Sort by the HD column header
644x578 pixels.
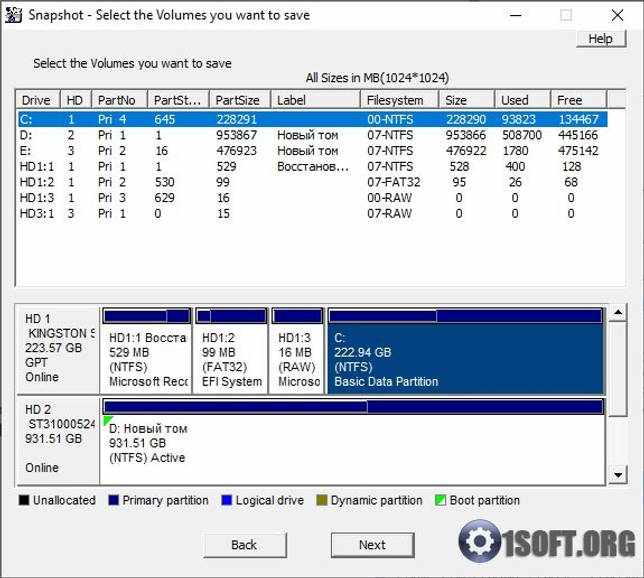[76, 100]
